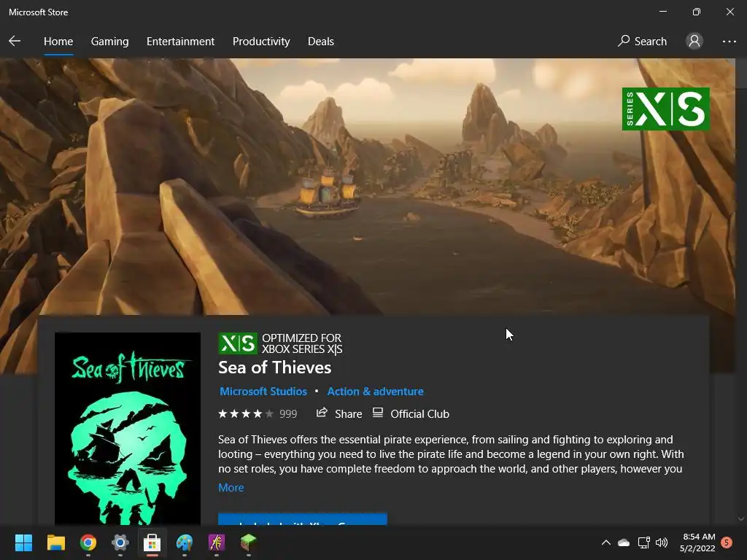747x560 pixels.
Task: Open the Entertainment tab
Action: [181, 42]
